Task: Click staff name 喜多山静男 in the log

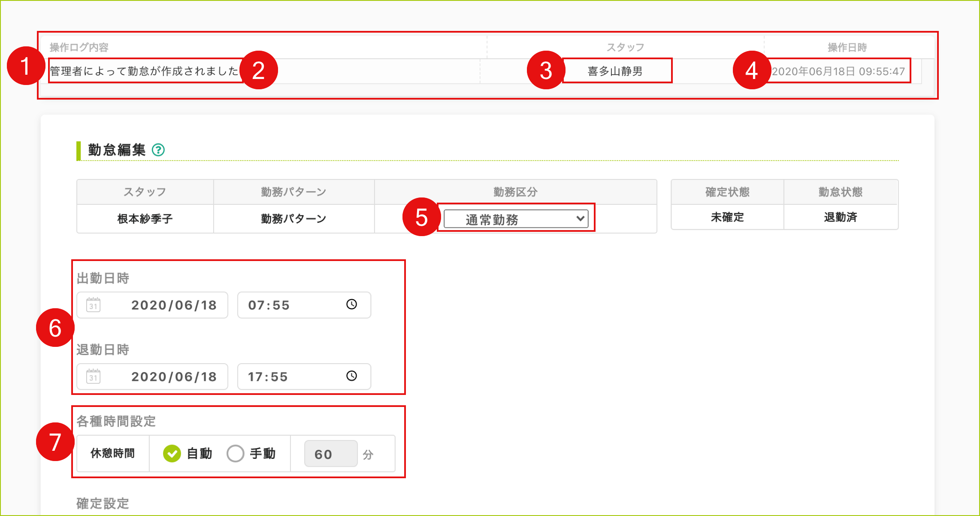Action: (x=615, y=71)
